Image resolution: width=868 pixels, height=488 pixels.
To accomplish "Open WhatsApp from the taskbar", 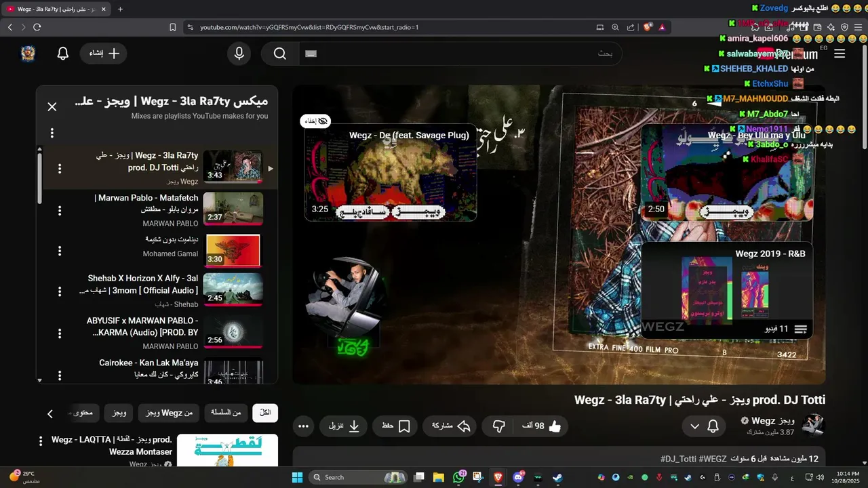I will pos(459,477).
